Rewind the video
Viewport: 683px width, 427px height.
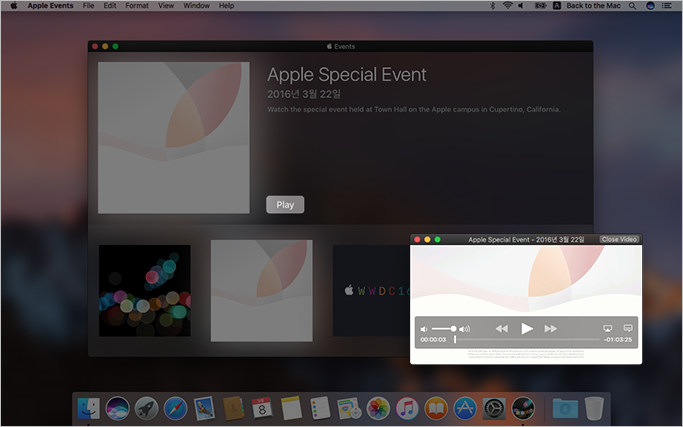(501, 329)
